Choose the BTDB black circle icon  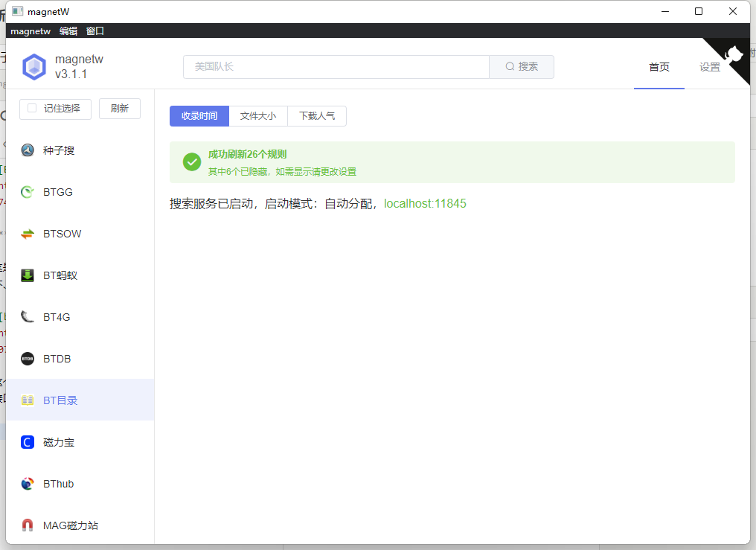tap(28, 359)
